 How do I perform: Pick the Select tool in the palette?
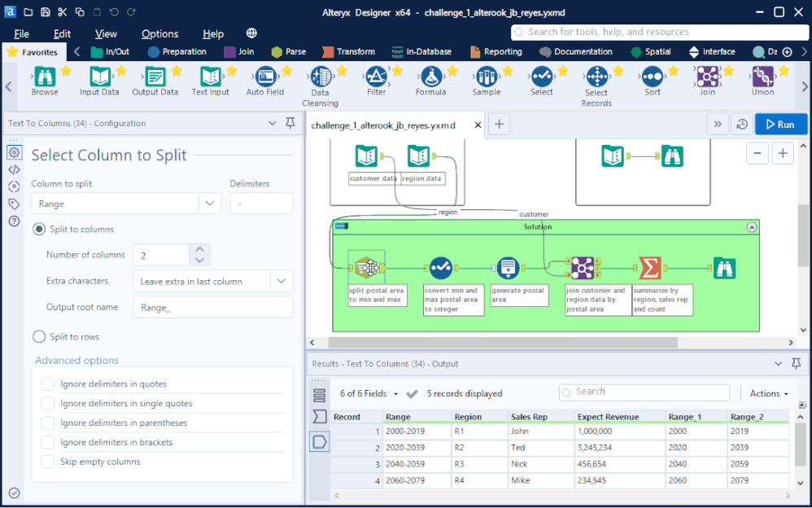[542, 77]
